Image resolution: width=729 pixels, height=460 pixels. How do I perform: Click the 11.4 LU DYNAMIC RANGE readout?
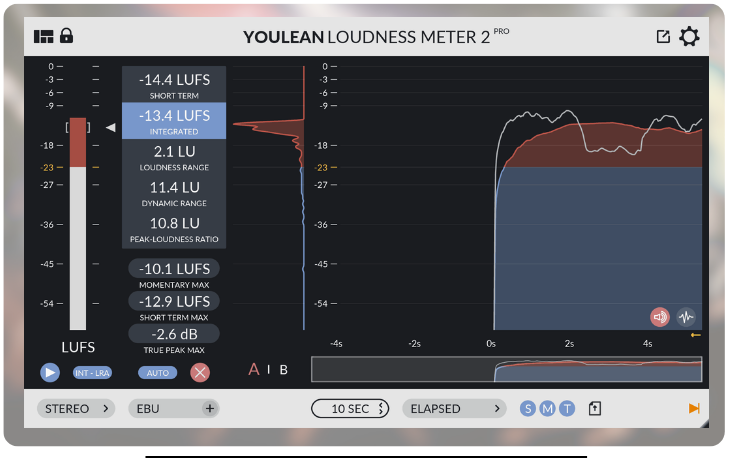tap(174, 193)
